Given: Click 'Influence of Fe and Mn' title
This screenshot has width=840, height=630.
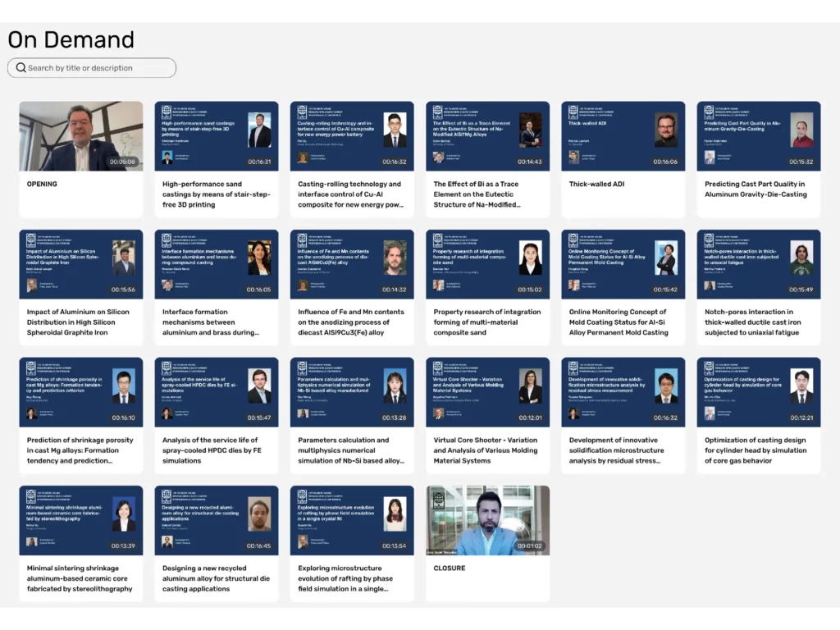Looking at the screenshot, I should (x=351, y=322).
